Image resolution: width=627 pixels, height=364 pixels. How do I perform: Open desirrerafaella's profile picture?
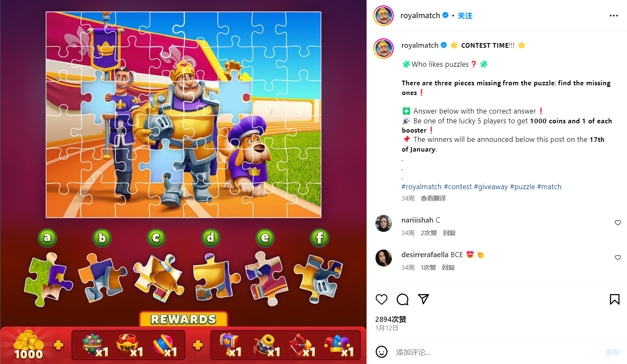point(384,258)
